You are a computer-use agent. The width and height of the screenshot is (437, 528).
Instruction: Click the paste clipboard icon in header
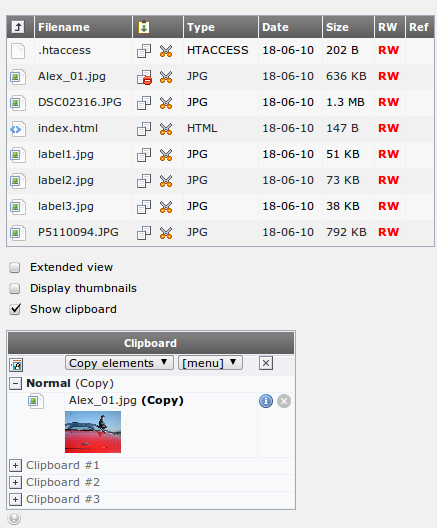point(144,27)
